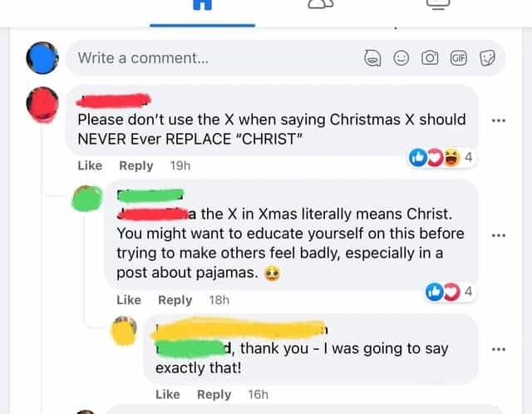Open options menu for the 'thank you' reply
532x414 pixels.
coord(499,349)
